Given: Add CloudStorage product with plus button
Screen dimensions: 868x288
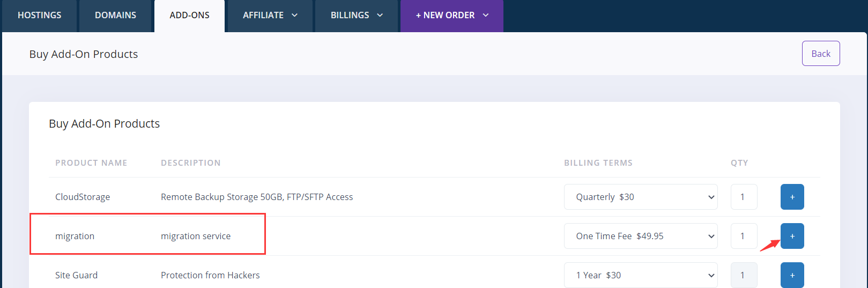Looking at the screenshot, I should coord(792,197).
